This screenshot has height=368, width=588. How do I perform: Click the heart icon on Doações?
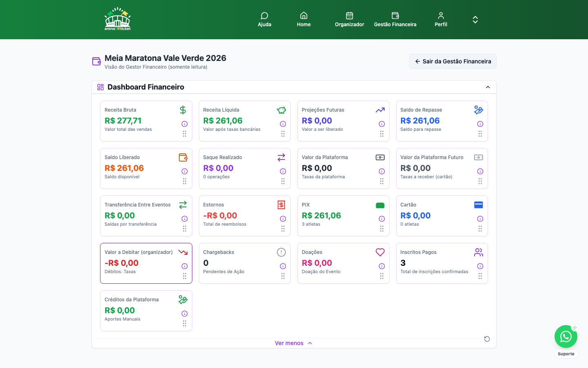coord(380,252)
